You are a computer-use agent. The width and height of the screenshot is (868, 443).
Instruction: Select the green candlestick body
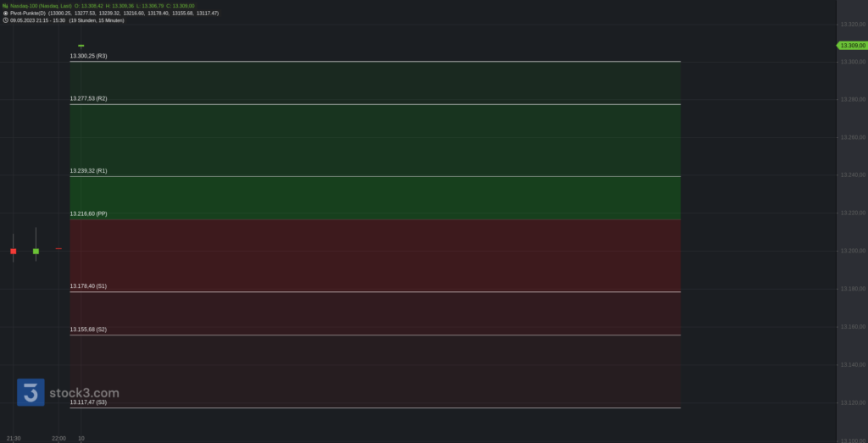pos(36,251)
